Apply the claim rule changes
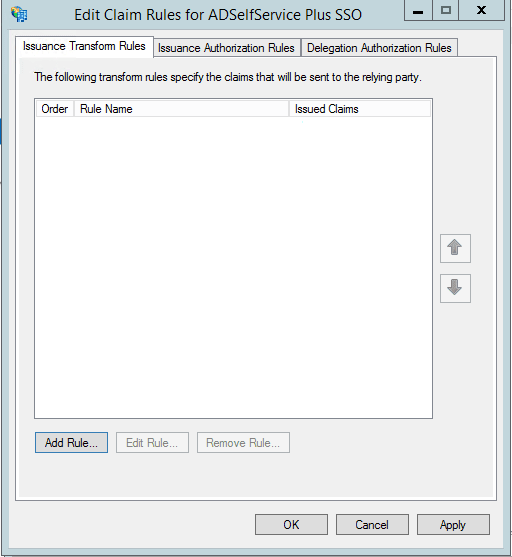 point(453,524)
